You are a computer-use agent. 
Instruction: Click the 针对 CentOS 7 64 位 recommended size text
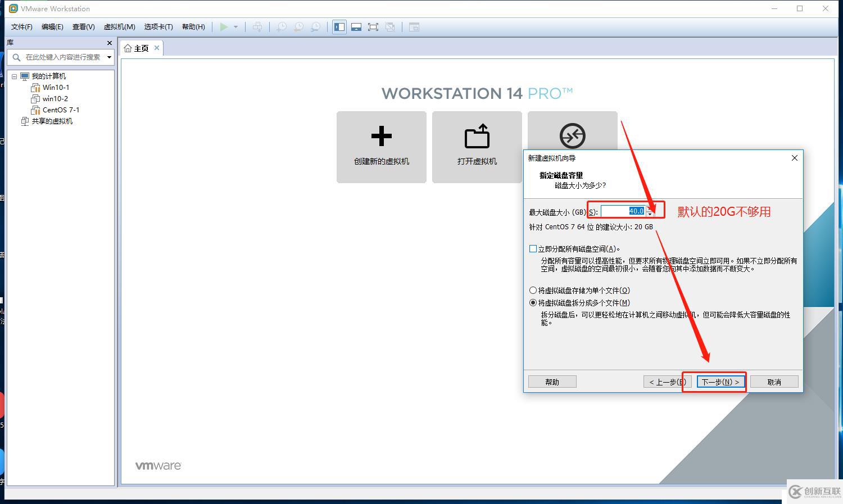click(591, 227)
